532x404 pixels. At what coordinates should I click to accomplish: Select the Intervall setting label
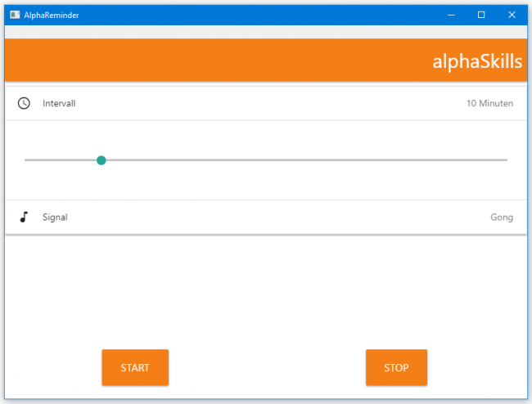click(x=59, y=103)
